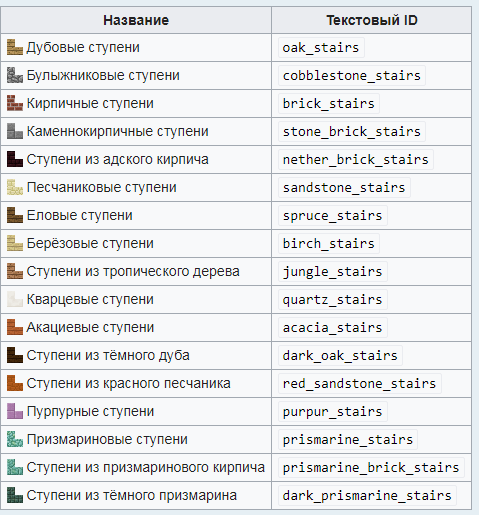Image resolution: width=479 pixels, height=515 pixels.
Task: Click the Текстовый ID column header
Action: click(372, 20)
